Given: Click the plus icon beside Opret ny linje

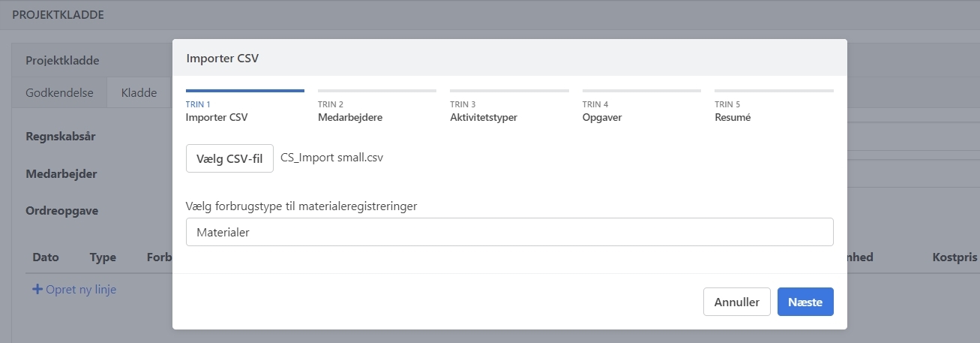Looking at the screenshot, I should (x=37, y=290).
